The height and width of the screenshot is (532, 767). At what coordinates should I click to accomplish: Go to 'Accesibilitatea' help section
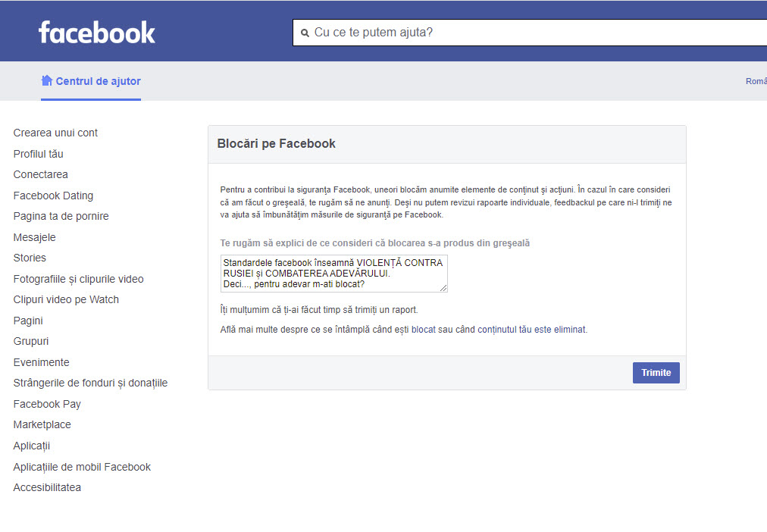47,487
